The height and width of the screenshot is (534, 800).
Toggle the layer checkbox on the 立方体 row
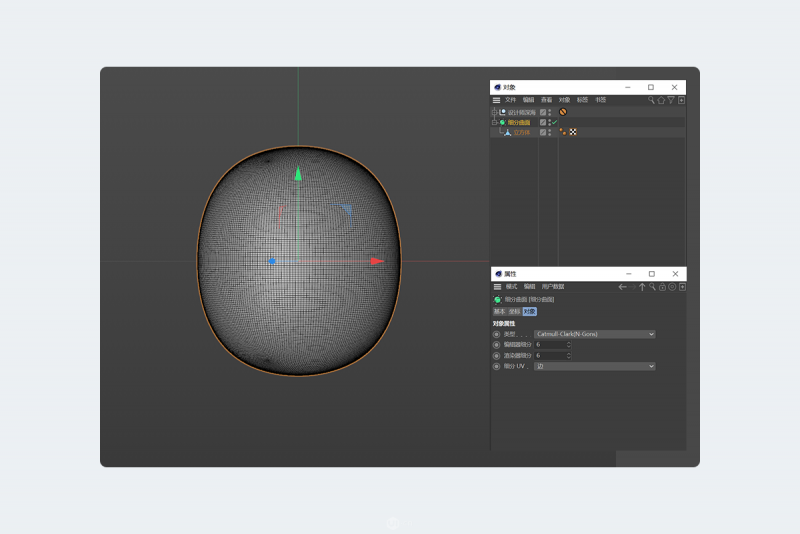tap(543, 132)
